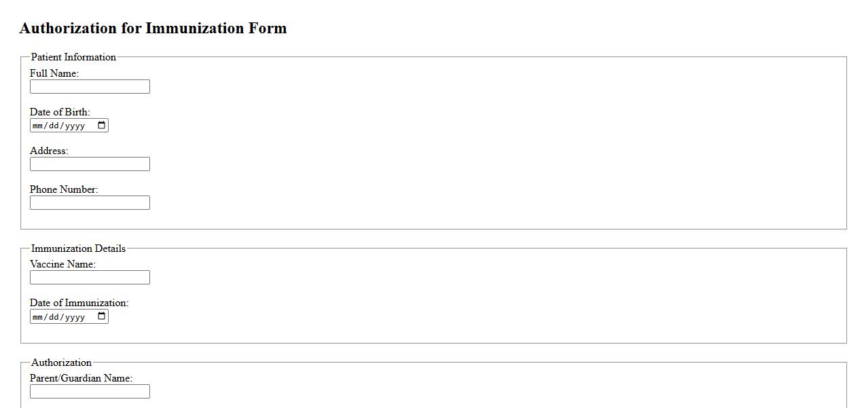Click the "Date of Birth:" label
Viewport: 868px width, 408px height.
(60, 112)
